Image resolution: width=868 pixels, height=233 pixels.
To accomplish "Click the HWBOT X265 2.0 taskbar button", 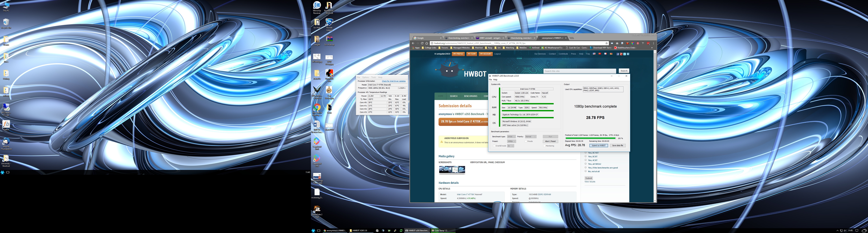I will [x=361, y=231].
